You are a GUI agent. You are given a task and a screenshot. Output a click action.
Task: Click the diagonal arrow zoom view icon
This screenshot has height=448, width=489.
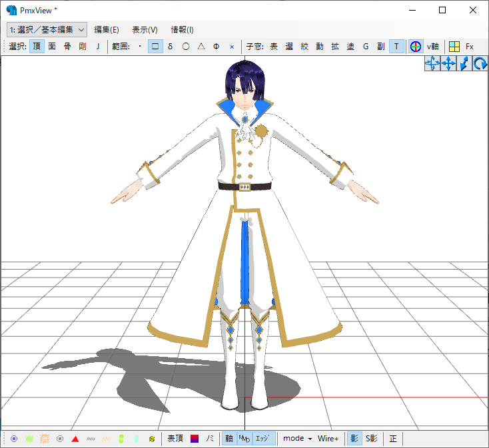464,63
